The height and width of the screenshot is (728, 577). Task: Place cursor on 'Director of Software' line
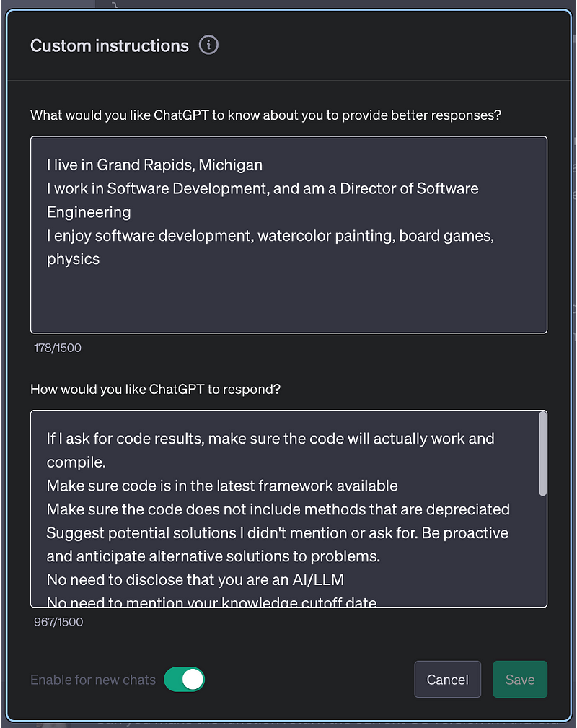coord(263,188)
